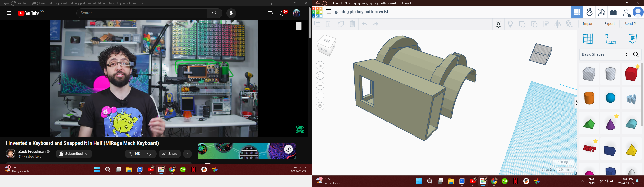The height and width of the screenshot is (187, 644).
Task: Click the Import button
Action: tap(588, 24)
